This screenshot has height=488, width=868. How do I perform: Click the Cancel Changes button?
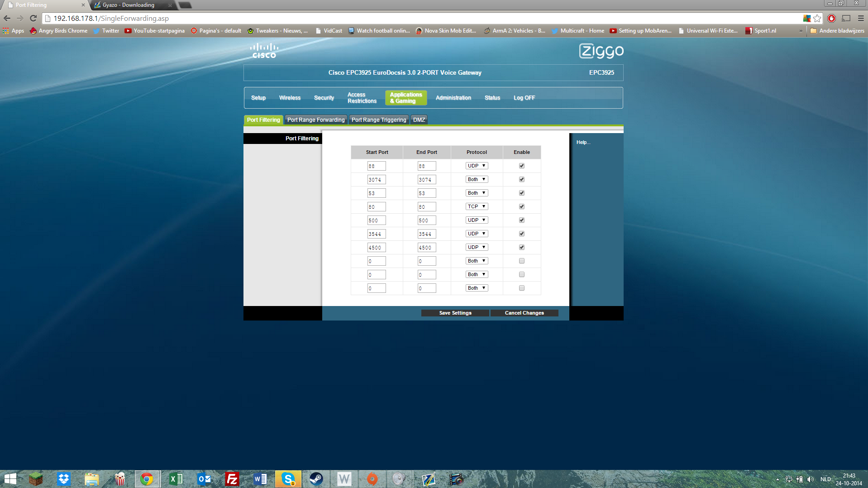point(525,313)
